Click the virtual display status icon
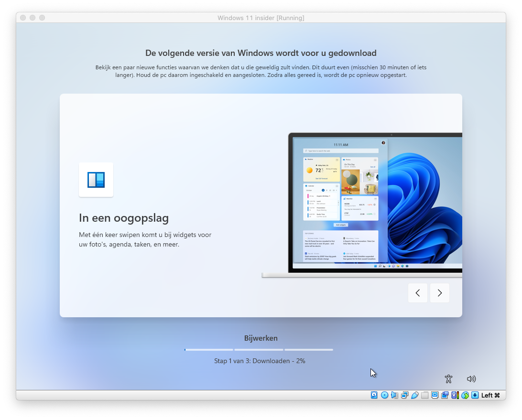 (435, 395)
